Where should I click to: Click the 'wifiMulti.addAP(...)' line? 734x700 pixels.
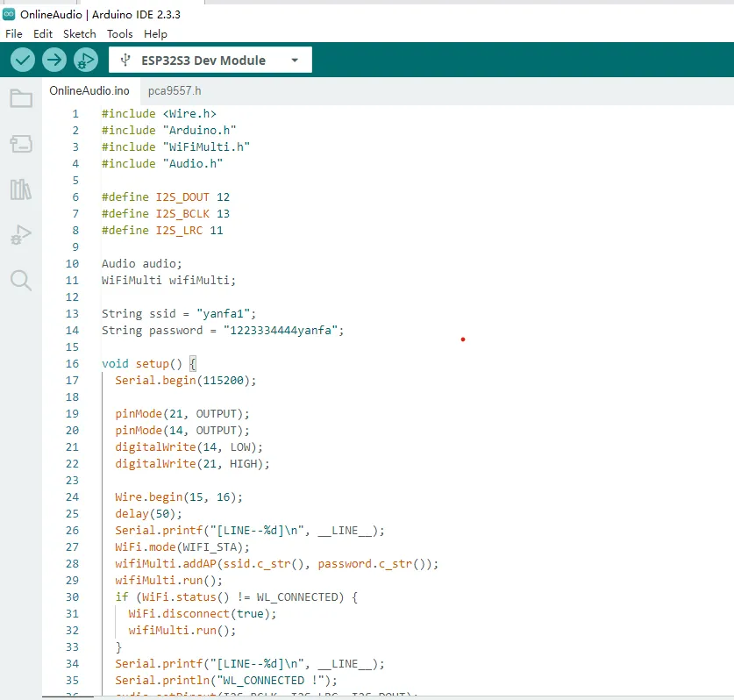point(277,564)
